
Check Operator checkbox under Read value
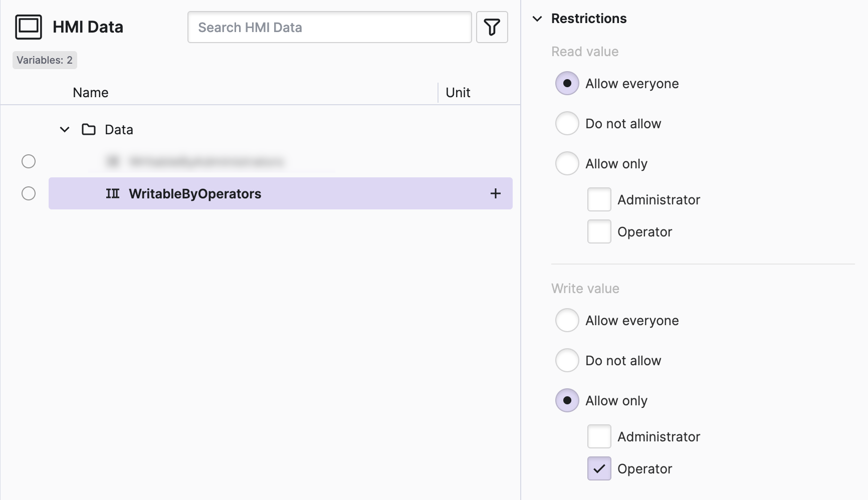(599, 231)
